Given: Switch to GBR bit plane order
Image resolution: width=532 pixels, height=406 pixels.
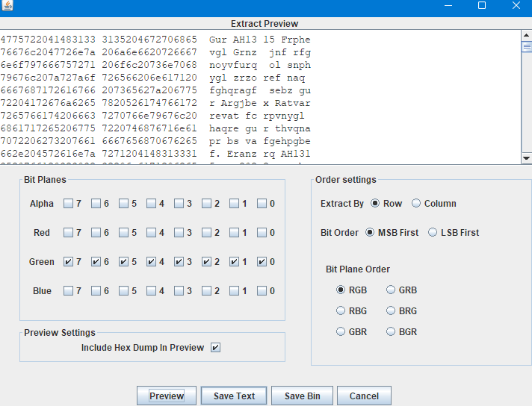Looking at the screenshot, I should tap(341, 332).
